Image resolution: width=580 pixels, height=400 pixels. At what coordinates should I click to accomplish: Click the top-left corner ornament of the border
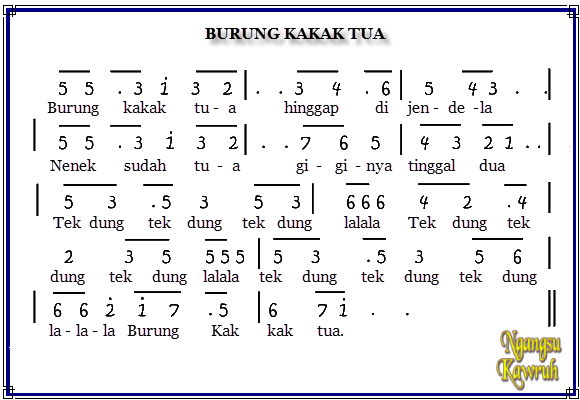click(x=9, y=11)
